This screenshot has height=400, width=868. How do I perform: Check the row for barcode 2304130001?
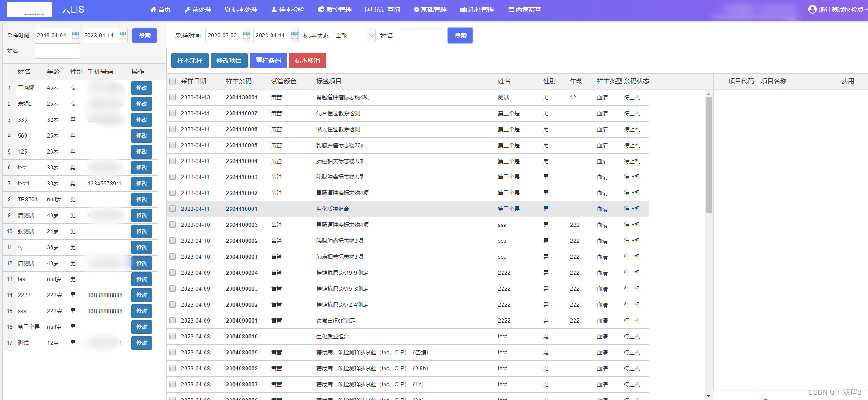(173, 97)
